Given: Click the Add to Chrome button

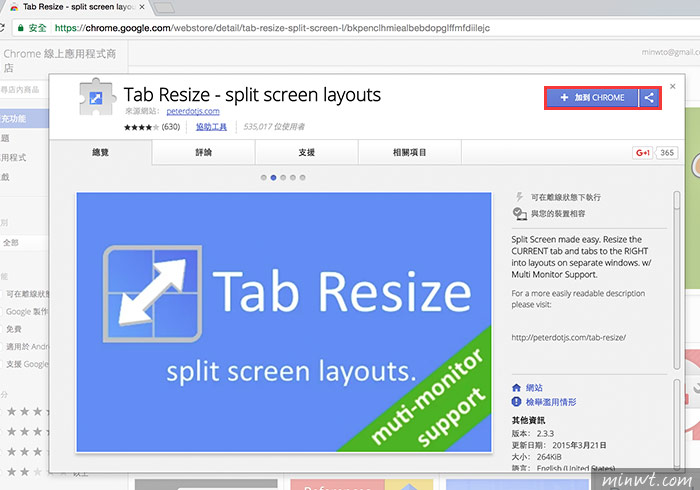Looking at the screenshot, I should [592, 98].
